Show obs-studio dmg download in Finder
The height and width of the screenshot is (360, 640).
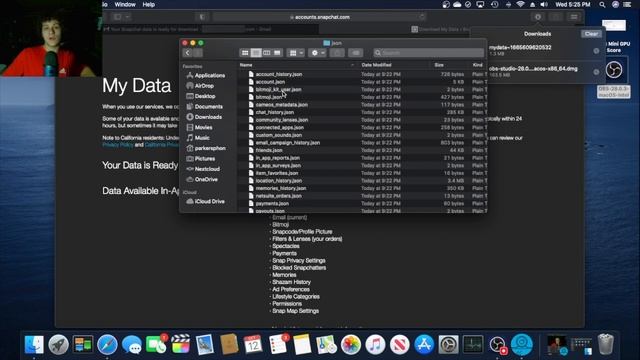tap(596, 72)
